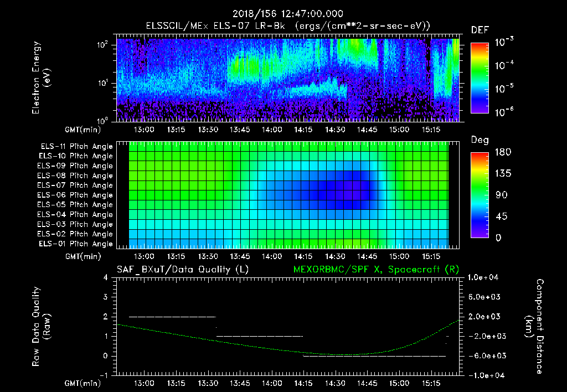Click the 45 value on Deg scale
The image size is (567, 392).
click(x=501, y=216)
